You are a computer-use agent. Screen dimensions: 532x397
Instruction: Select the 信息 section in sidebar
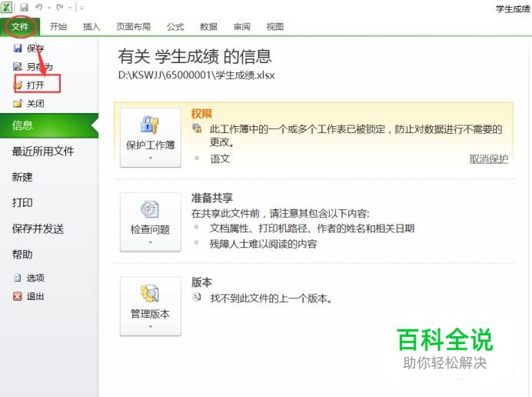(49, 125)
